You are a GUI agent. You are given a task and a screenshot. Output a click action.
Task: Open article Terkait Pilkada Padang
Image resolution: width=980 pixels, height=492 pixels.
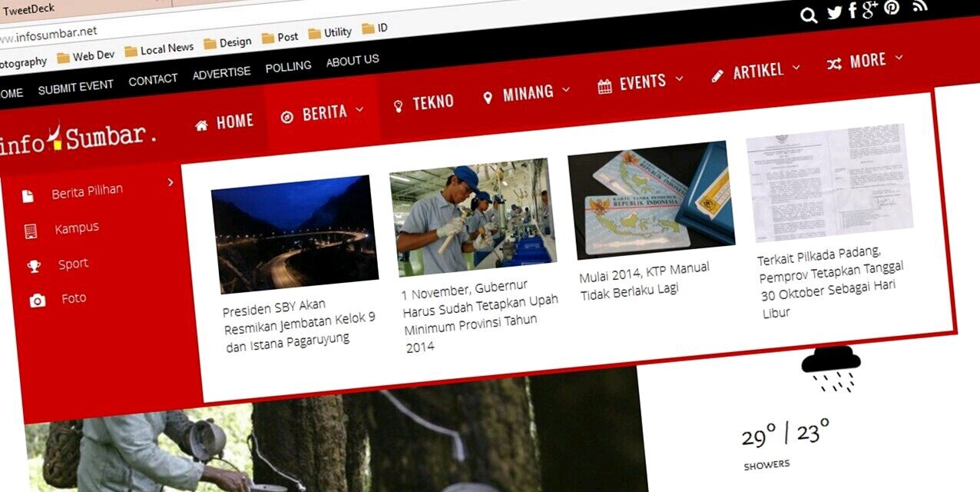pyautogui.click(x=832, y=284)
